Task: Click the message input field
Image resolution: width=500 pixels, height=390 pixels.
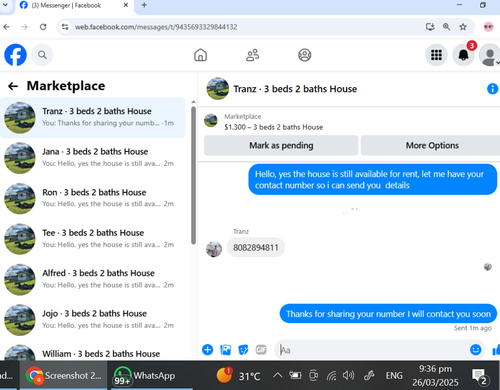Action: [373, 350]
